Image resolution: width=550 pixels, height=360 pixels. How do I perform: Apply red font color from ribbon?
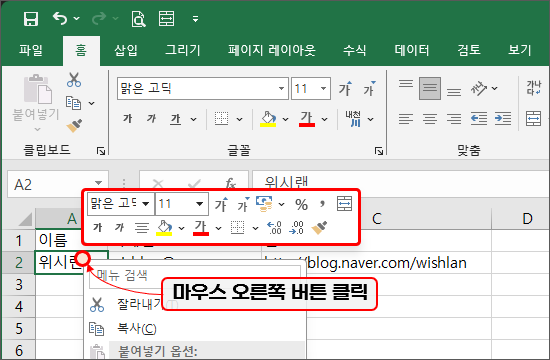click(307, 119)
